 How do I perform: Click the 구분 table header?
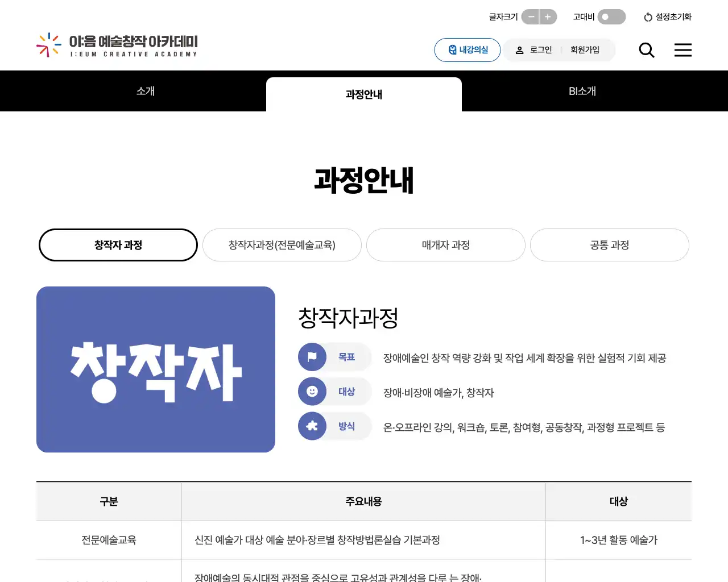[109, 501]
